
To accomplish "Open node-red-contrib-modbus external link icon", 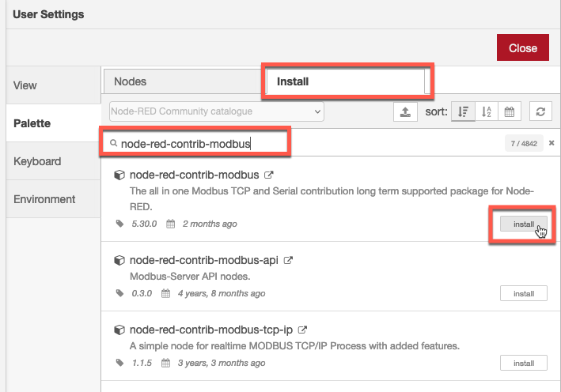I will (x=269, y=175).
